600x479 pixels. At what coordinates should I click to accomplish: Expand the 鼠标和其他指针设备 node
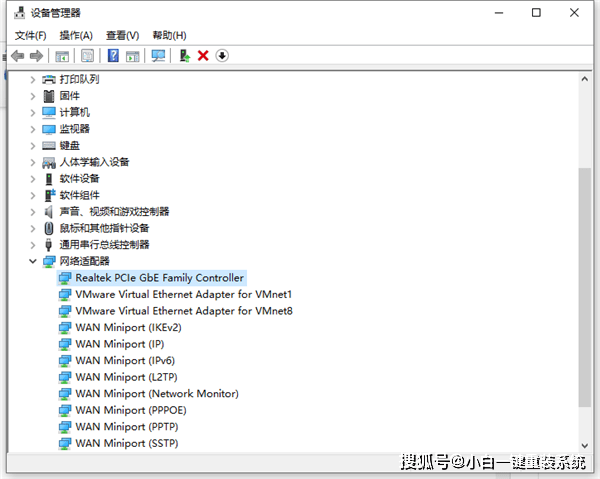(x=33, y=228)
